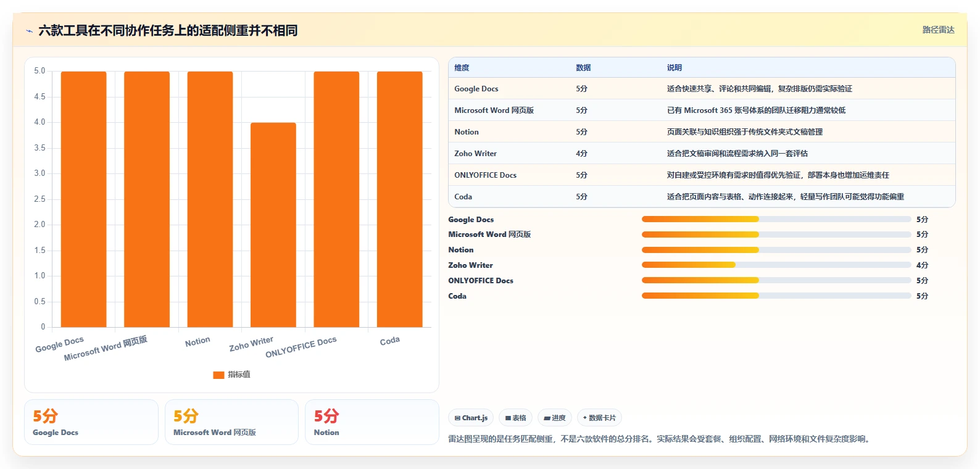Select the Chart.js chip

click(x=471, y=418)
